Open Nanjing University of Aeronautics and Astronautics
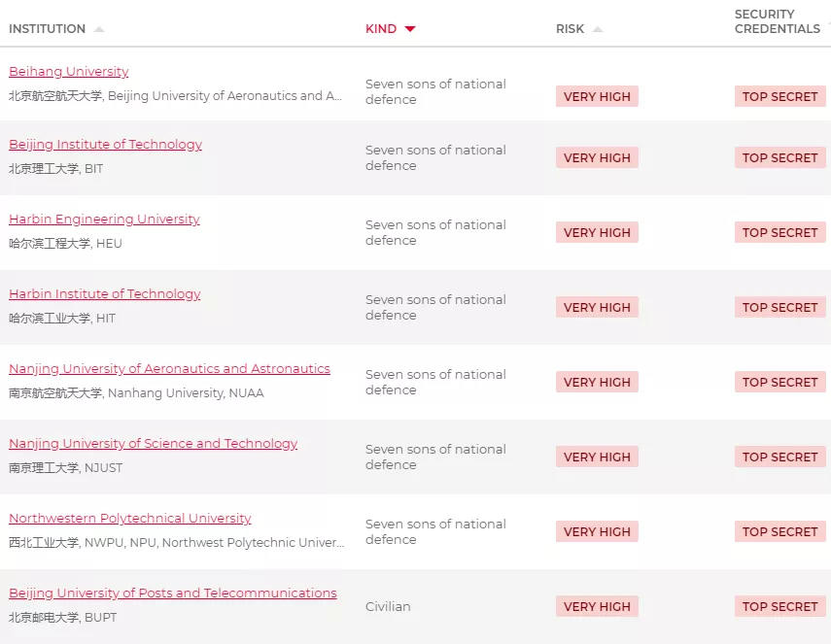831x644 pixels. pos(169,369)
